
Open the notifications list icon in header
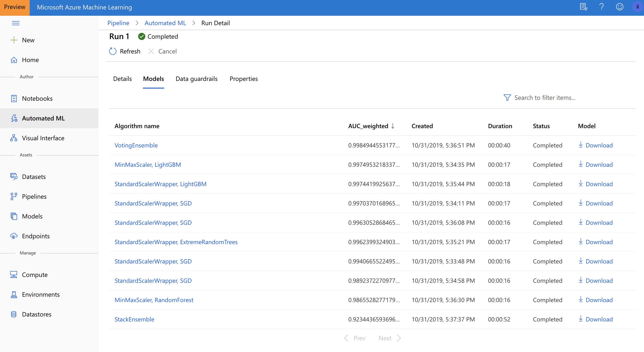583,7
